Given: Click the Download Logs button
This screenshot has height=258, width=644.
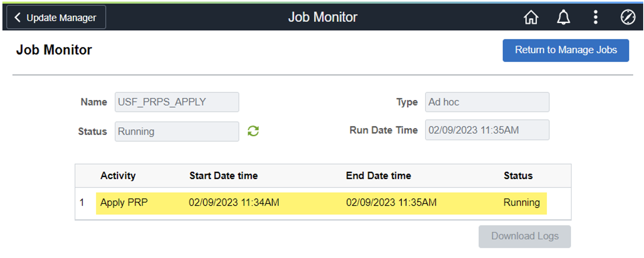Looking at the screenshot, I should 524,236.
